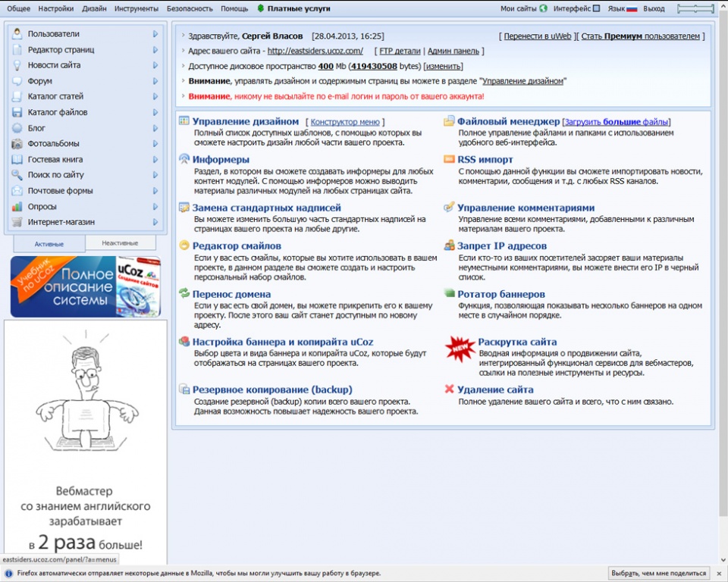The width and height of the screenshot is (728, 582).
Task: Switch to the Активные modules tab
Action: [x=49, y=244]
